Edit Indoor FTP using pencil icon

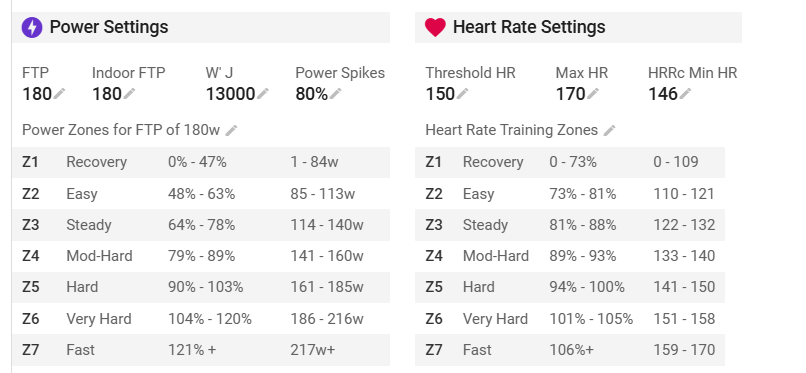(x=130, y=94)
